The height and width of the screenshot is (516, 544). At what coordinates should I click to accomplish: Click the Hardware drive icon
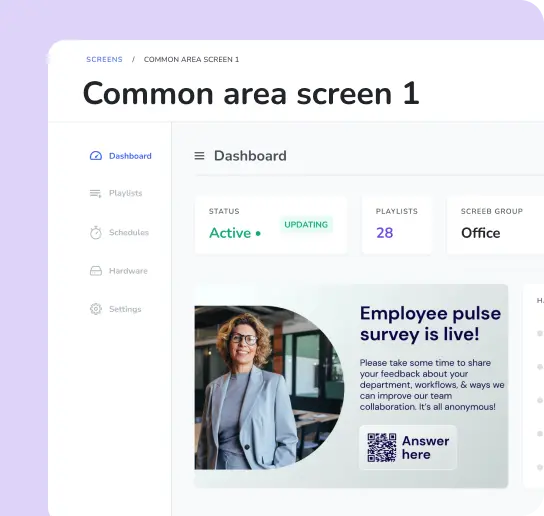pyautogui.click(x=96, y=271)
